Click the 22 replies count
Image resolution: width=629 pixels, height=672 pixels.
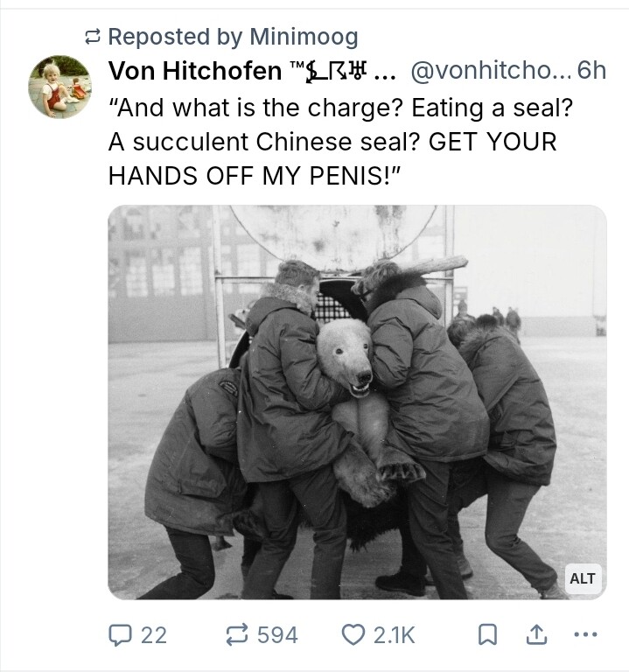coord(154,634)
